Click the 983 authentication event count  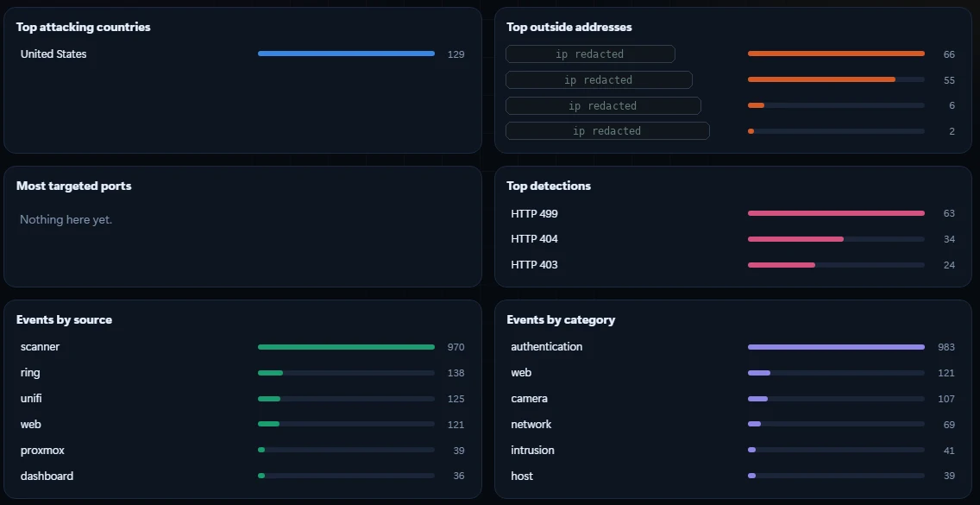[946, 347]
